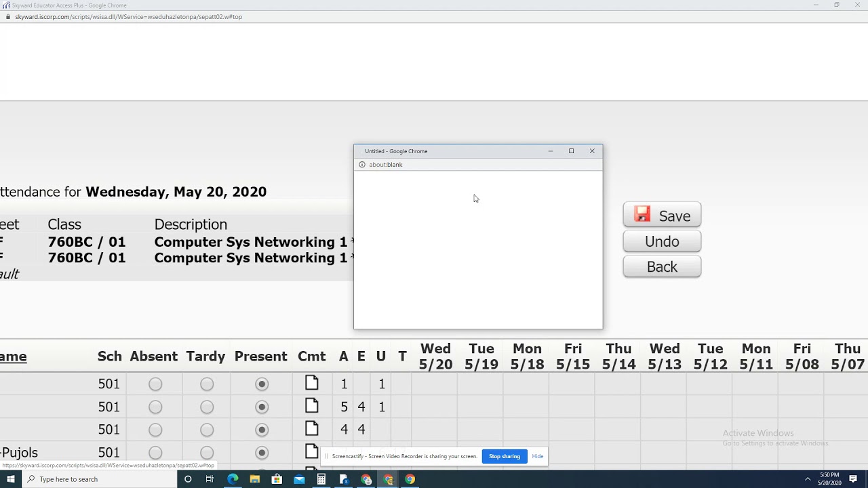Select Present in the row with A 1, U 1
Viewport: 868px width, 488px height.
[x=262, y=384]
